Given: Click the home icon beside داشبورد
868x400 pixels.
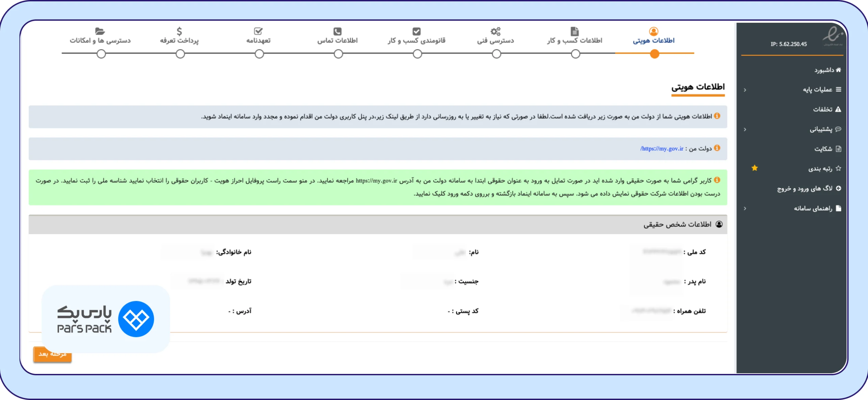Looking at the screenshot, I should [839, 70].
